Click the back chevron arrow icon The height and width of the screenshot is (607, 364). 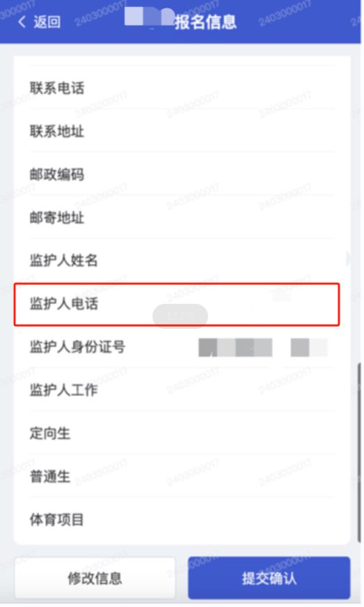pos(22,22)
